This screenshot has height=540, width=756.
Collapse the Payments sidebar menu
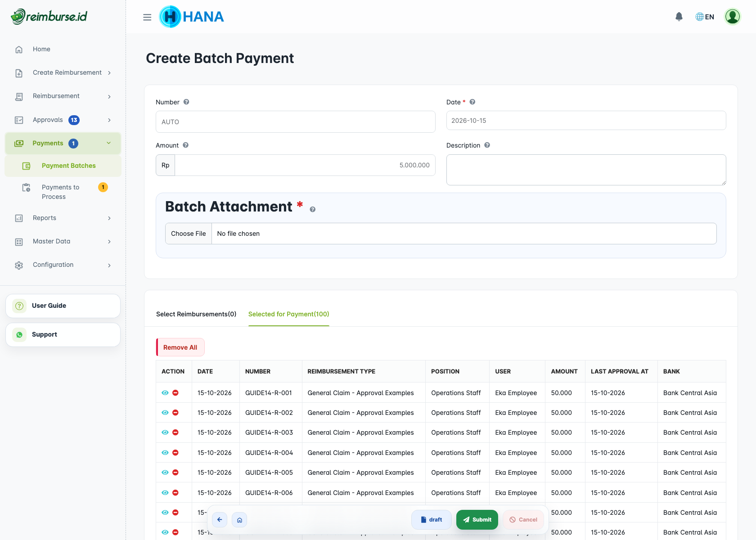[x=63, y=143]
